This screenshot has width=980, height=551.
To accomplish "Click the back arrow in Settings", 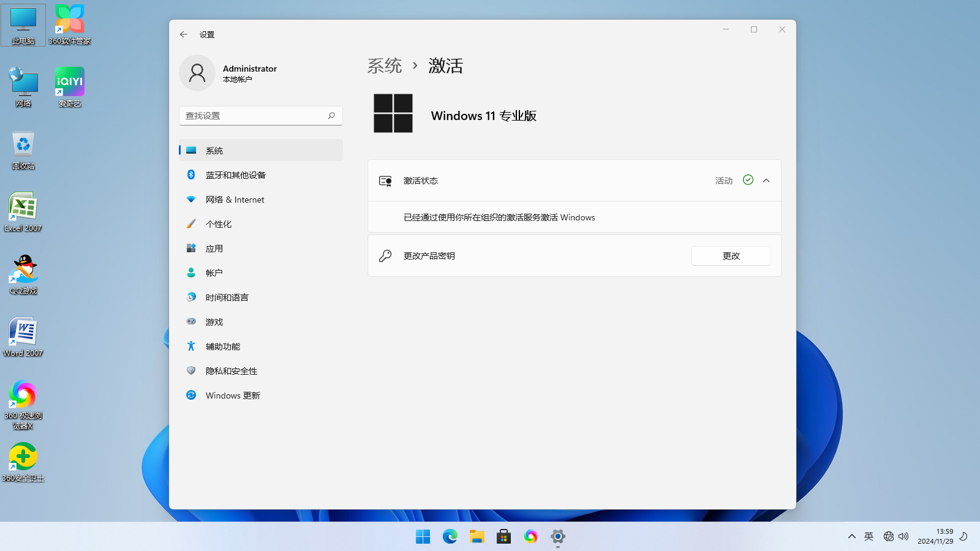I will [184, 34].
